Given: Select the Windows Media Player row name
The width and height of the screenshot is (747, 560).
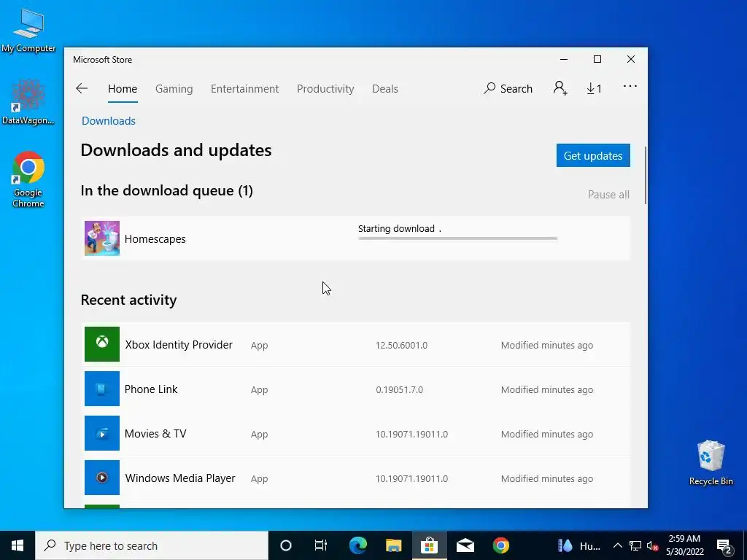Looking at the screenshot, I should 180,478.
